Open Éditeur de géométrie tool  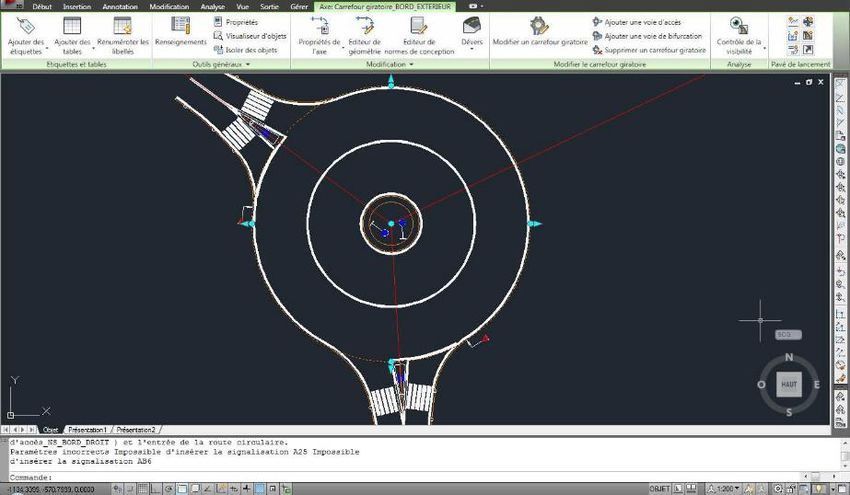pyautogui.click(x=363, y=30)
